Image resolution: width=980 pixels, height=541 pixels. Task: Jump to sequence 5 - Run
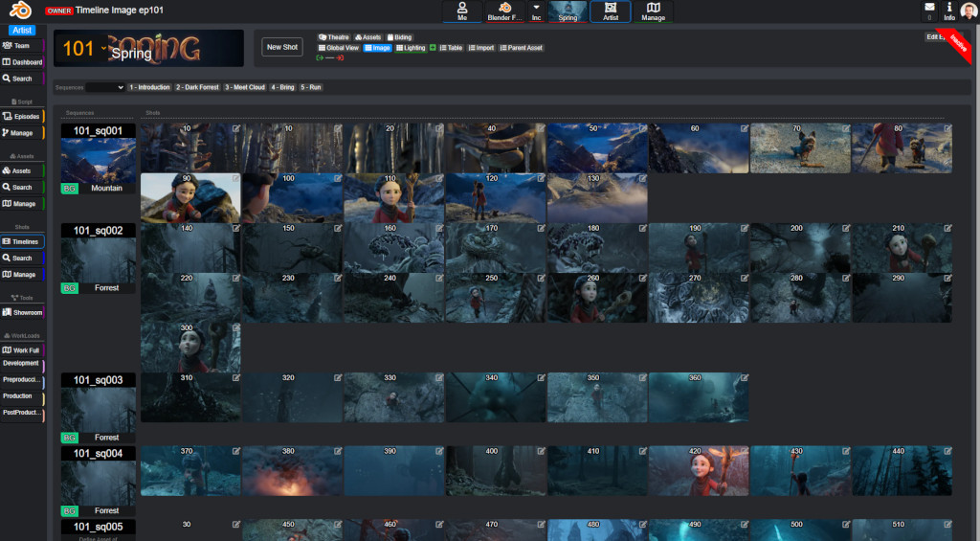(x=311, y=87)
